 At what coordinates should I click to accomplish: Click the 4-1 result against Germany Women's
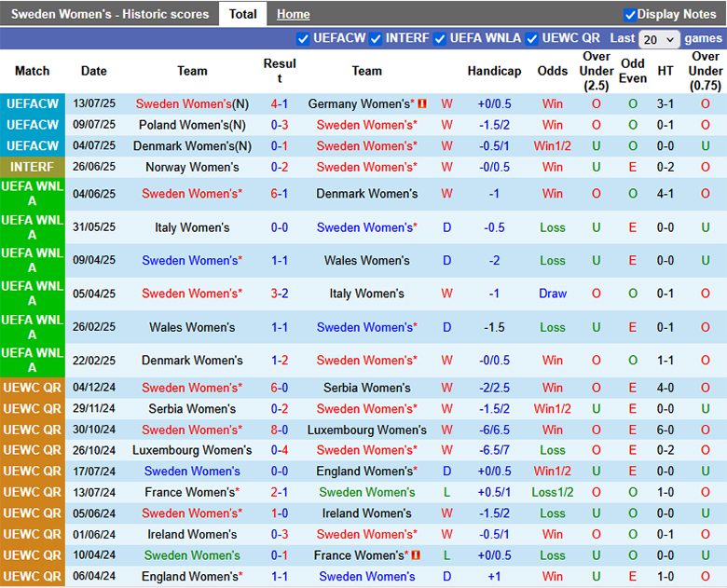coord(279,103)
